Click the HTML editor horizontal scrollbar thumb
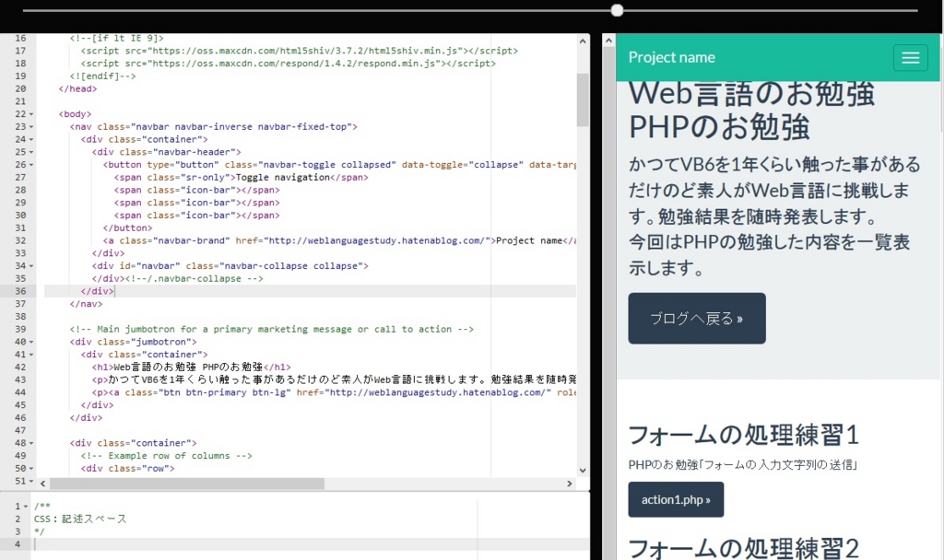The width and height of the screenshot is (944, 560). click(x=187, y=484)
